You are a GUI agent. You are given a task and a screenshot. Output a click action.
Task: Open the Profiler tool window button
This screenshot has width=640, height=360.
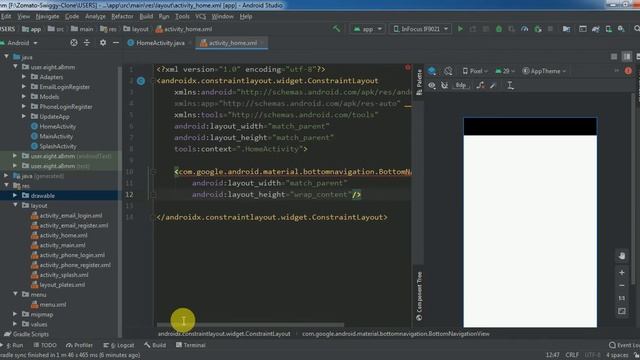(80, 345)
